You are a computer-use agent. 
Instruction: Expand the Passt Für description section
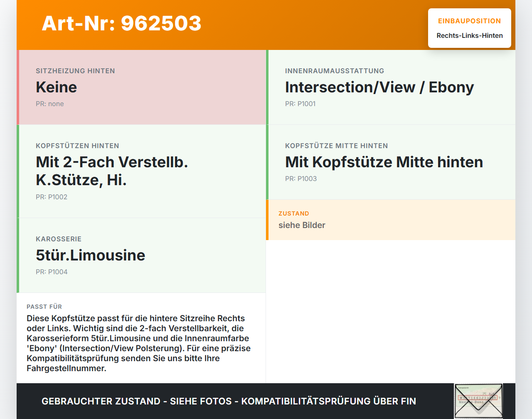pyautogui.click(x=141, y=337)
